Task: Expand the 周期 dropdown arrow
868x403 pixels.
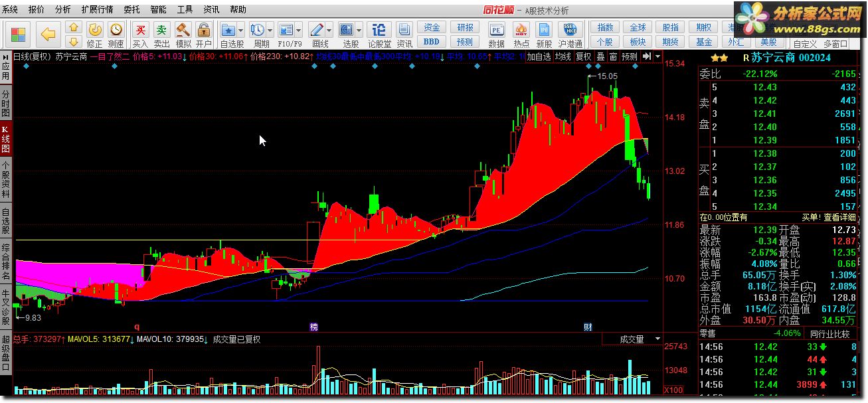Action: (270, 30)
